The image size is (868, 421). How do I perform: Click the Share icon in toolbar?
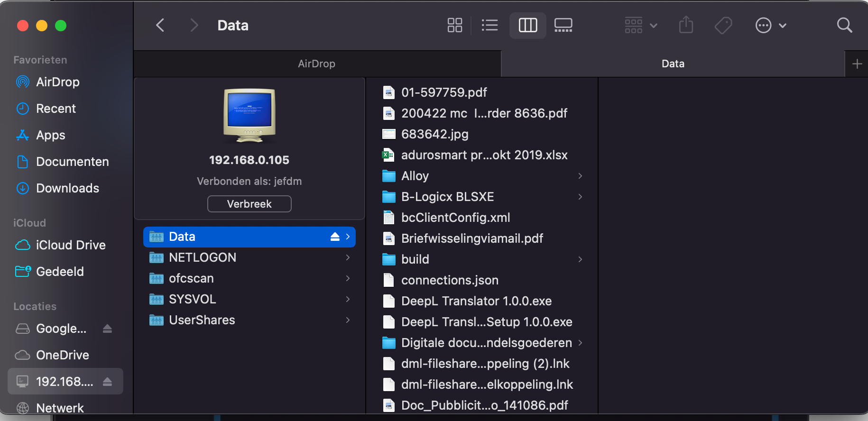[686, 25]
